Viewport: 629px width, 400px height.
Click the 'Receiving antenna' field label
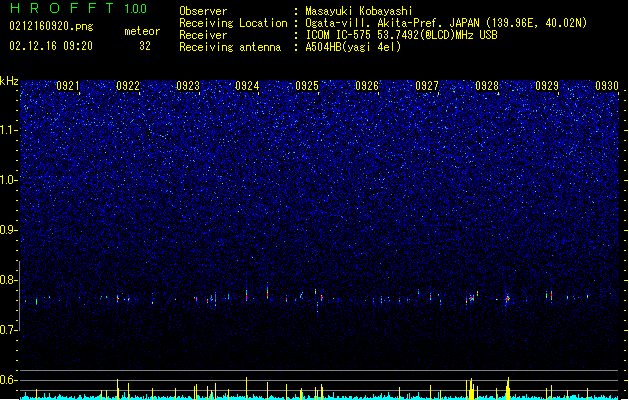230,47
